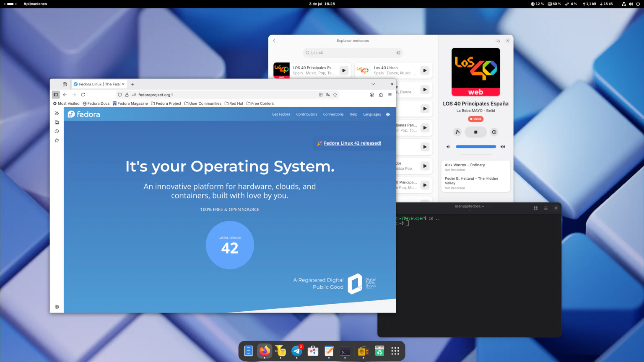The height and width of the screenshot is (362, 644).
Task: List all tabs dropdown in Firefox
Action: click(x=373, y=84)
